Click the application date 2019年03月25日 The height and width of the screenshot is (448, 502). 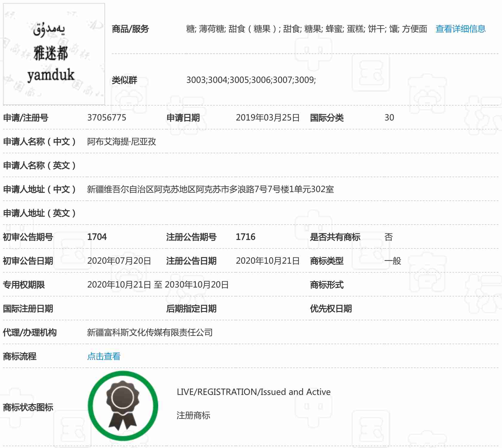[x=267, y=118]
